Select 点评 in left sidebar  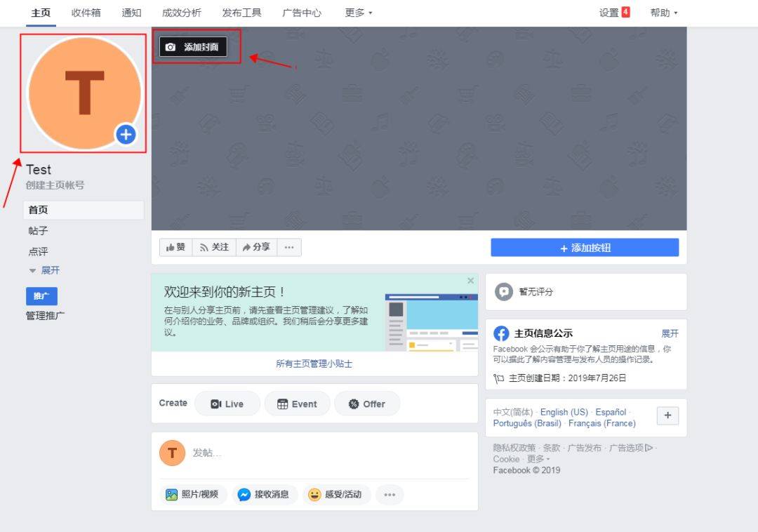click(x=38, y=252)
